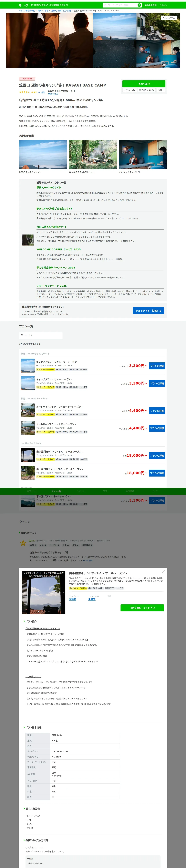This screenshot has width=186, height=868.
Task: Click the calendar icon in the date field
Action: point(22,335)
